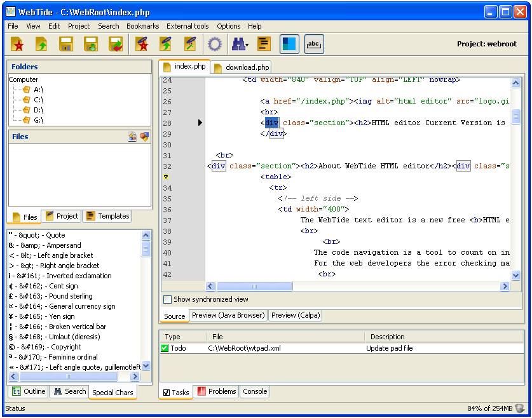This screenshot has width=532, height=418.
Task: Click the yellow page with pen toolbar icon
Action: pos(190,44)
